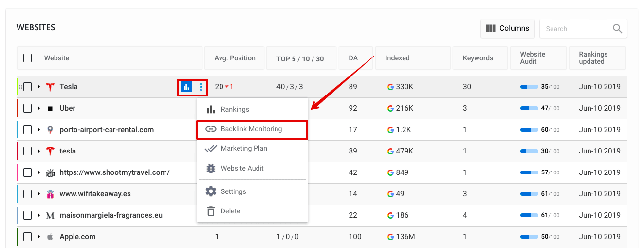Expand the porto-airport-car-rental.com row arrow
The height and width of the screenshot is (248, 644).
(39, 130)
